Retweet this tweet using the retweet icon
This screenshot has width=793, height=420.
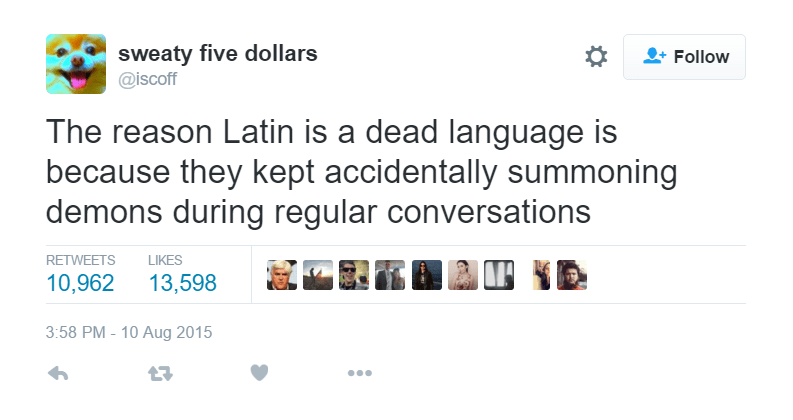[158, 373]
